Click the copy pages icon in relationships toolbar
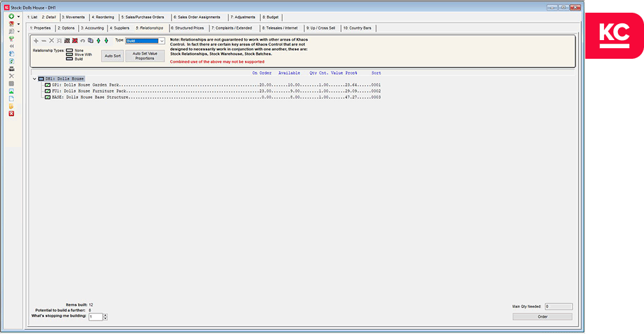 click(90, 41)
